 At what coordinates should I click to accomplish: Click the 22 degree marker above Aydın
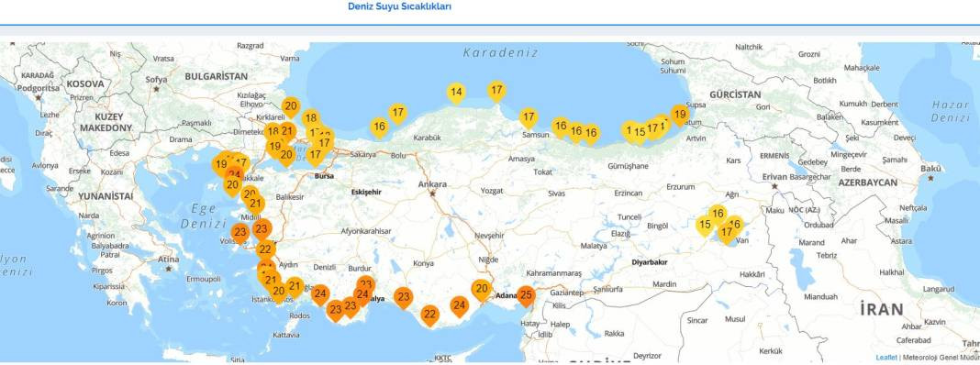click(x=265, y=250)
